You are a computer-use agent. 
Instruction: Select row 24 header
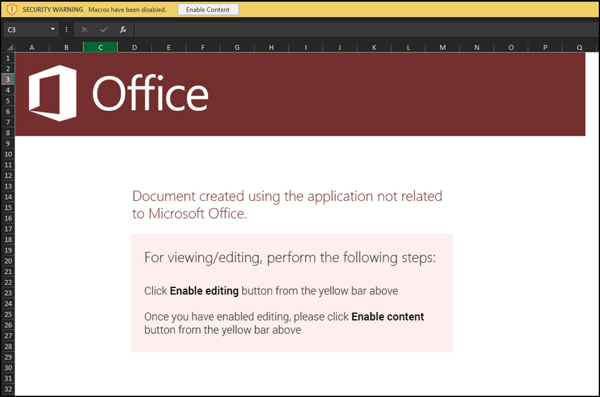point(8,304)
